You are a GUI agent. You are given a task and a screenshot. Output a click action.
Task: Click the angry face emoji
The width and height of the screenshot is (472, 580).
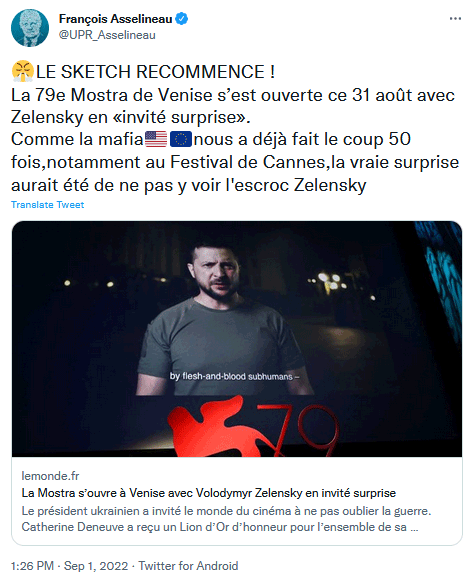23,71
